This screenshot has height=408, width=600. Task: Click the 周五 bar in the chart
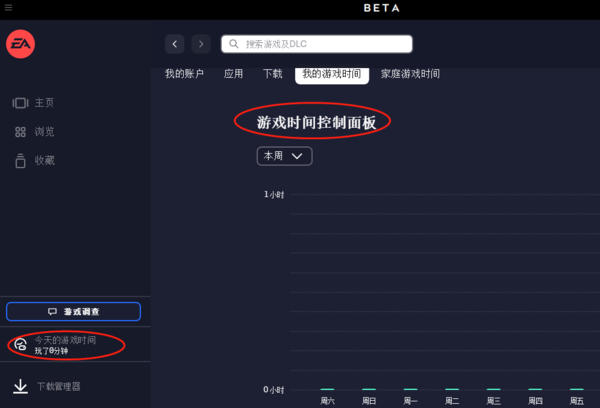577,389
